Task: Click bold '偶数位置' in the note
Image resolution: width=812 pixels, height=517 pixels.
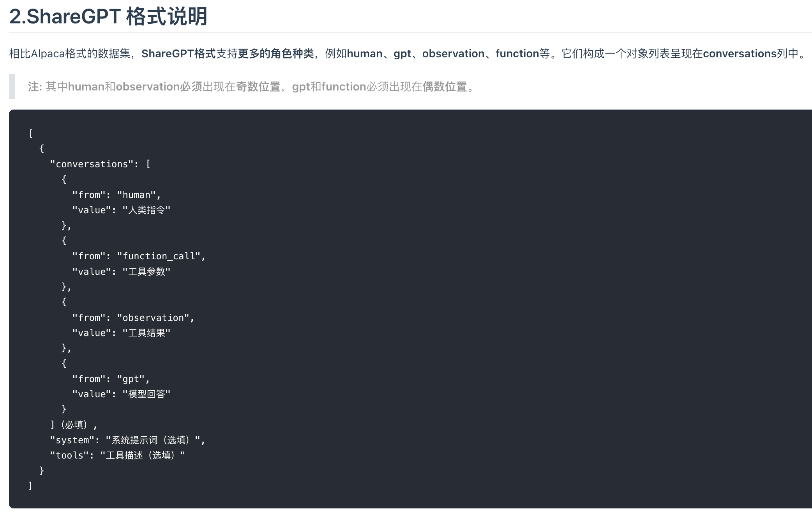Action: coord(445,87)
